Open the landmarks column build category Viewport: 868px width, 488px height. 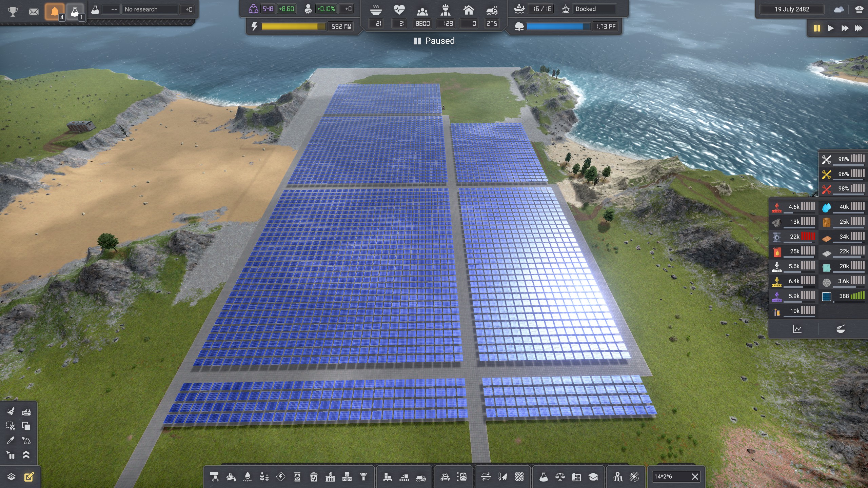point(363,477)
